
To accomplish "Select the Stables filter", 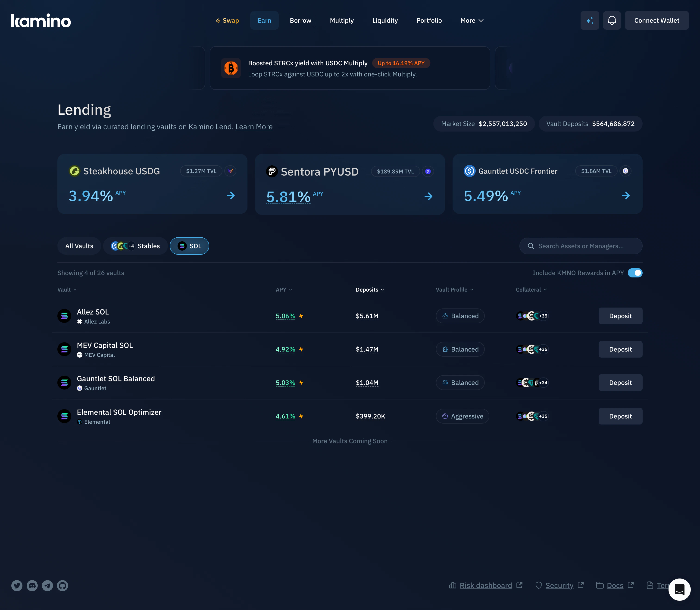I will (135, 246).
